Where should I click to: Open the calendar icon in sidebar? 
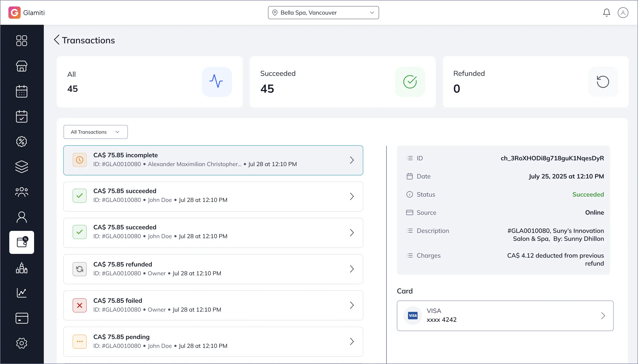point(21,91)
